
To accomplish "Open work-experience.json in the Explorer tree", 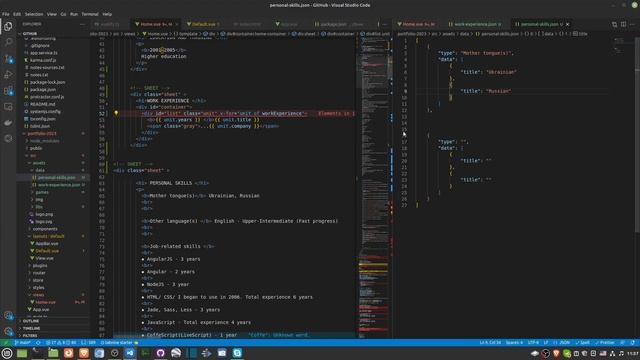I will (59, 185).
